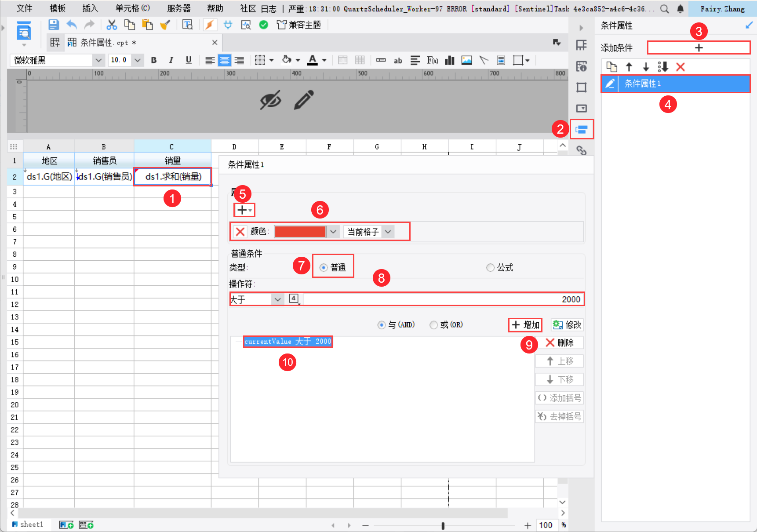Select the 或(OR) radio option
This screenshot has height=532, width=757.
tap(433, 325)
